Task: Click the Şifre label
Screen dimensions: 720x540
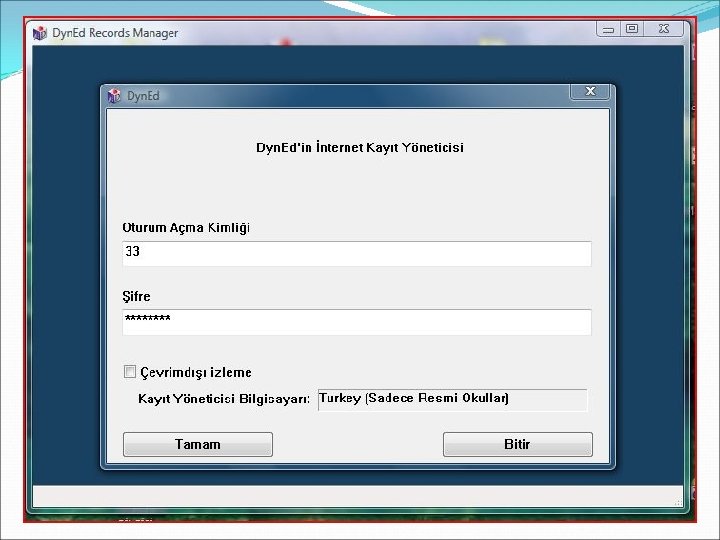Action: click(x=136, y=297)
